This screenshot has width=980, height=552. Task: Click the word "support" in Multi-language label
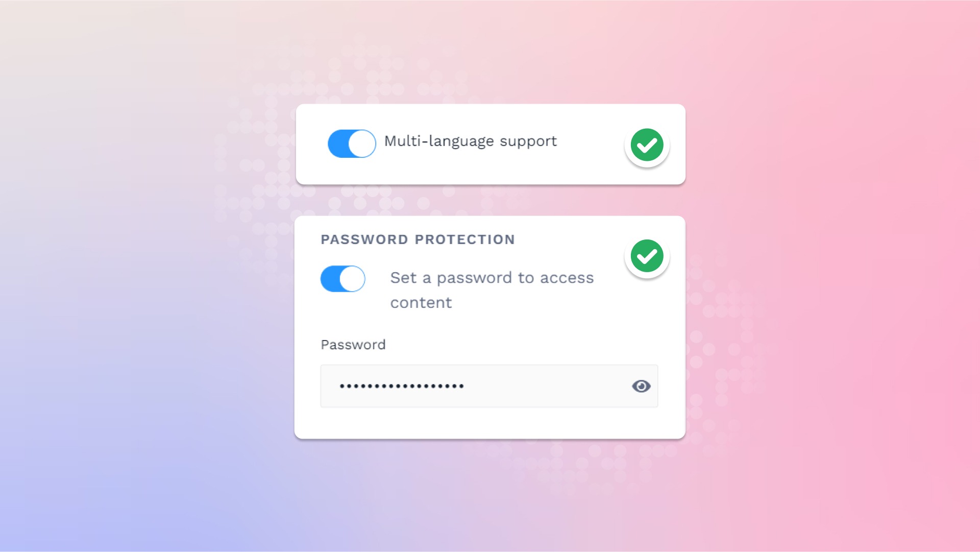528,142
